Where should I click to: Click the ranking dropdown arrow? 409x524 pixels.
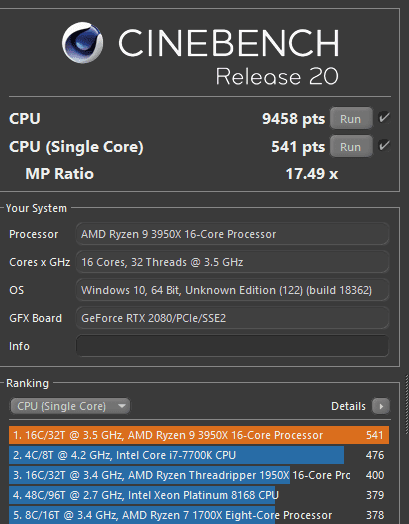[x=122, y=406]
